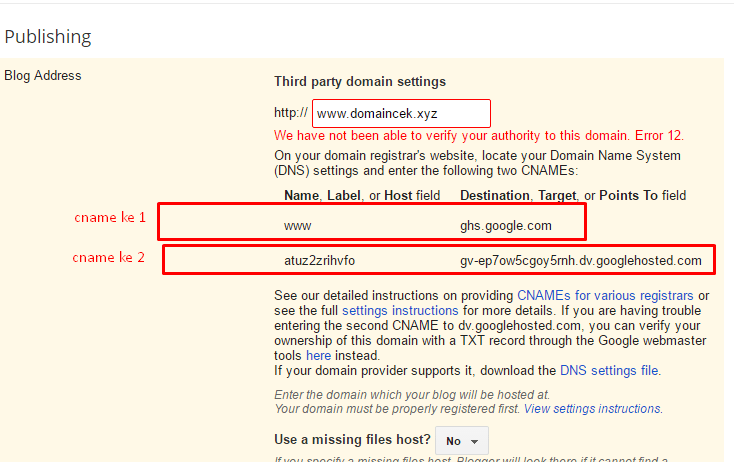Click the 'Use a missing files host?' label
The height and width of the screenshot is (462, 734).
(x=352, y=440)
